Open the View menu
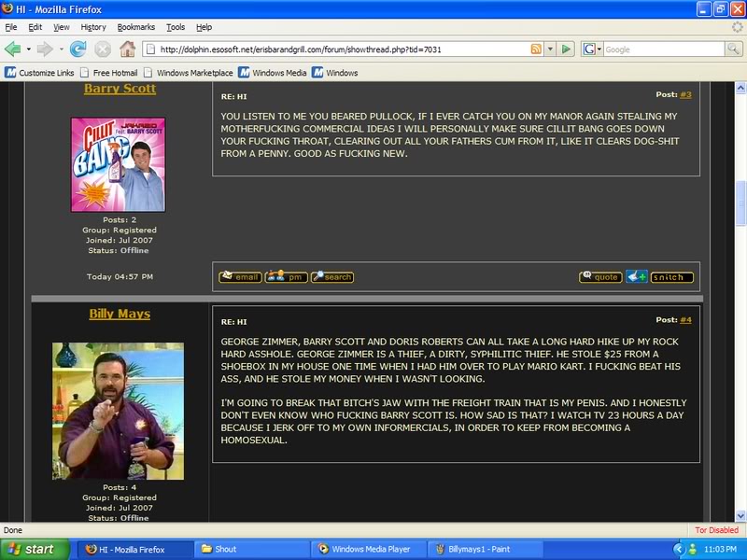Image resolution: width=747 pixels, height=560 pixels. click(x=61, y=27)
